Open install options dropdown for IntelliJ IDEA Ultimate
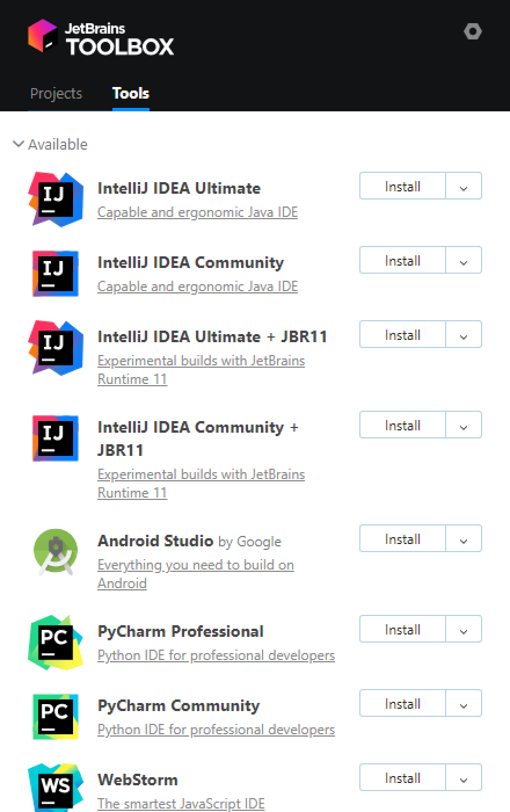The height and width of the screenshot is (812, 510). pos(464,186)
